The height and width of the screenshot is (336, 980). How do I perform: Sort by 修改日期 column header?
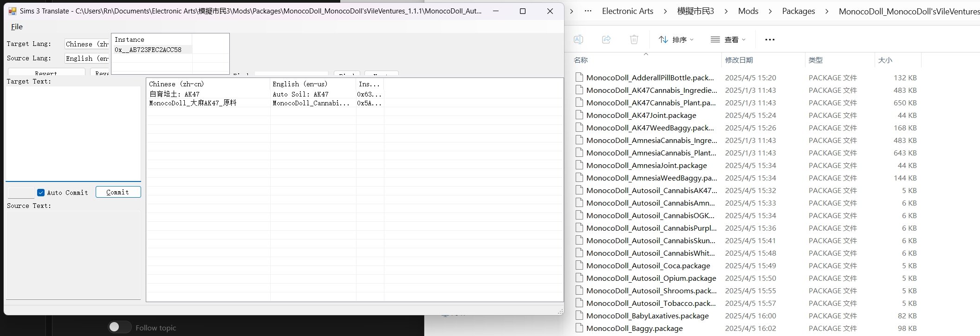point(763,60)
